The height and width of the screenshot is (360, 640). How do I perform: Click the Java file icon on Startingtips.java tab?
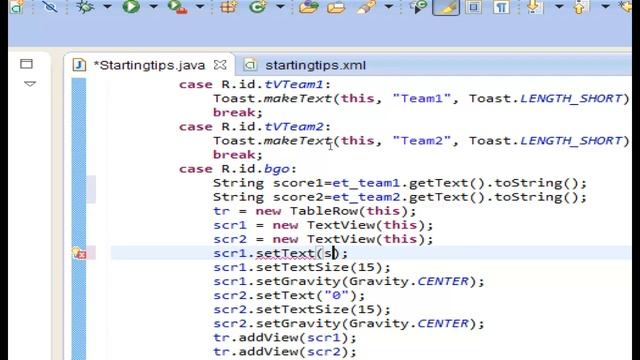coord(79,65)
